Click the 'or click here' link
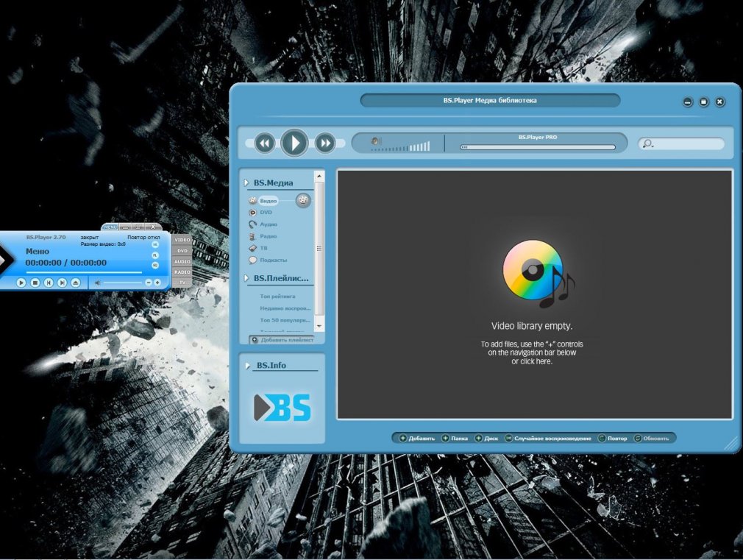This screenshot has height=560, width=743. click(x=532, y=361)
